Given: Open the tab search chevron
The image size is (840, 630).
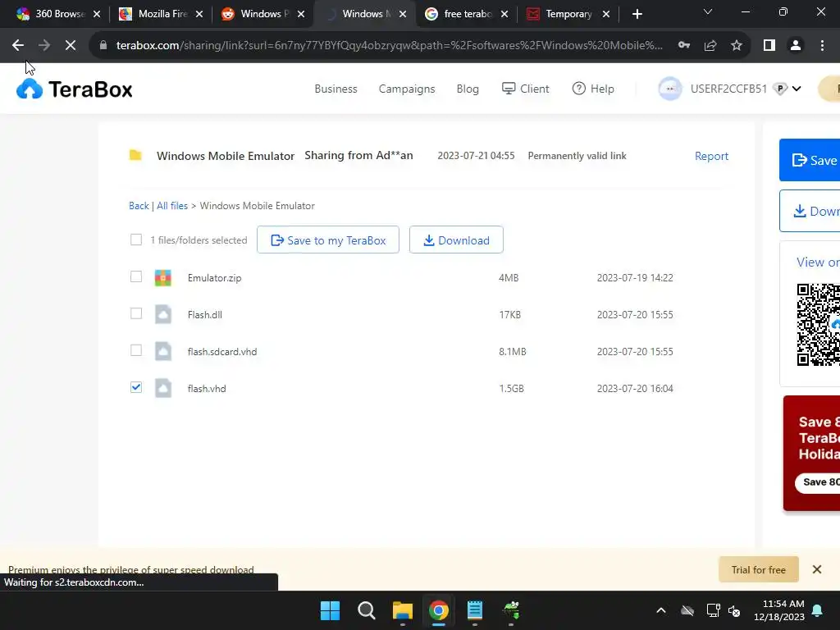Looking at the screenshot, I should (708, 12).
